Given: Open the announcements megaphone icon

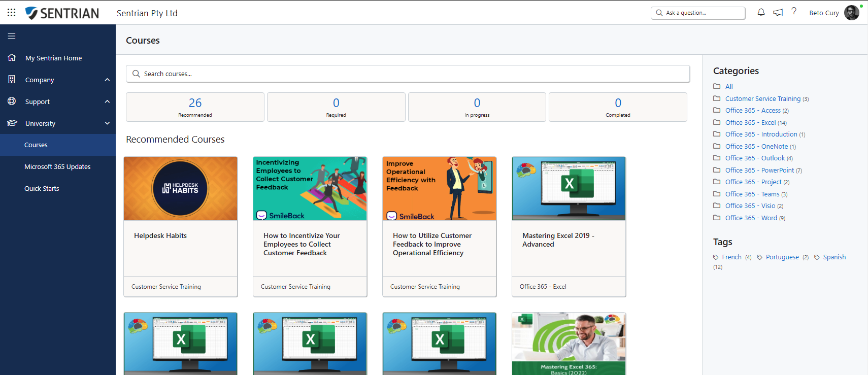Looking at the screenshot, I should coord(778,13).
